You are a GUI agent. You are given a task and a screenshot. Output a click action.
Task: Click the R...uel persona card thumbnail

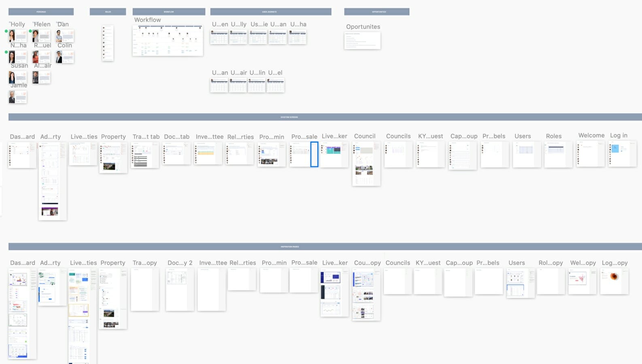click(x=41, y=57)
